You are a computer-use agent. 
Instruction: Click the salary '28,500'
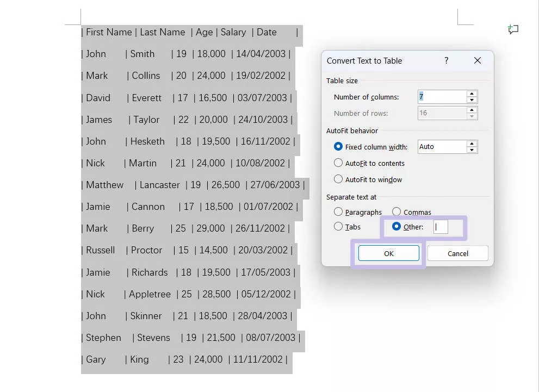click(216, 295)
